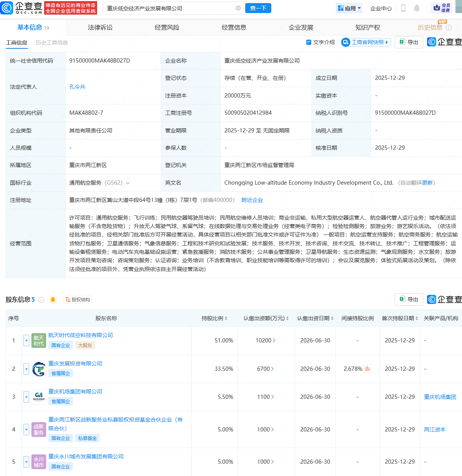Image resolution: width=462 pixels, height=476 pixels.
Task: Click the company name search input field
Action: 169,8
